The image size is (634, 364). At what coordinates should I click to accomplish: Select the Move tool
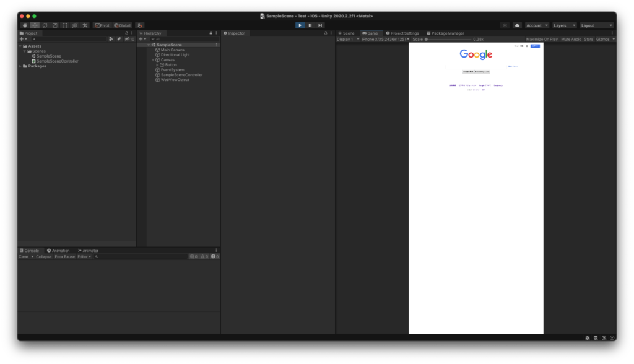point(35,25)
